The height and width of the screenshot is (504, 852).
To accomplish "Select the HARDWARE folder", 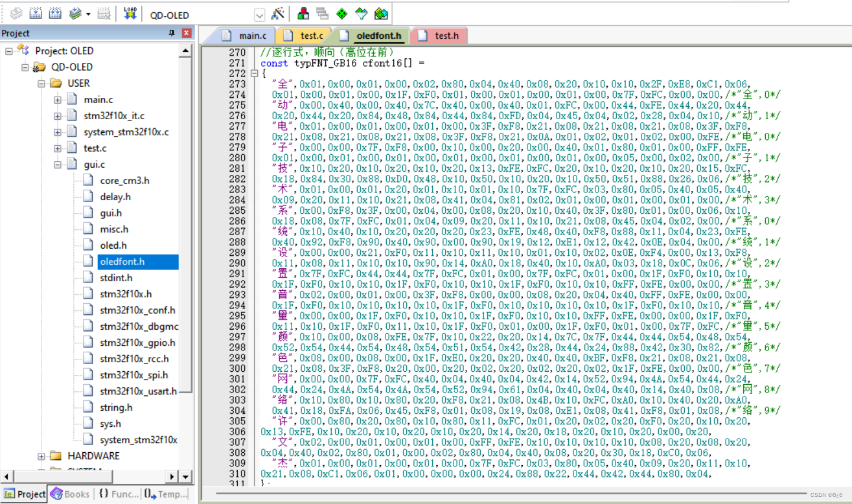I will pos(93,456).
